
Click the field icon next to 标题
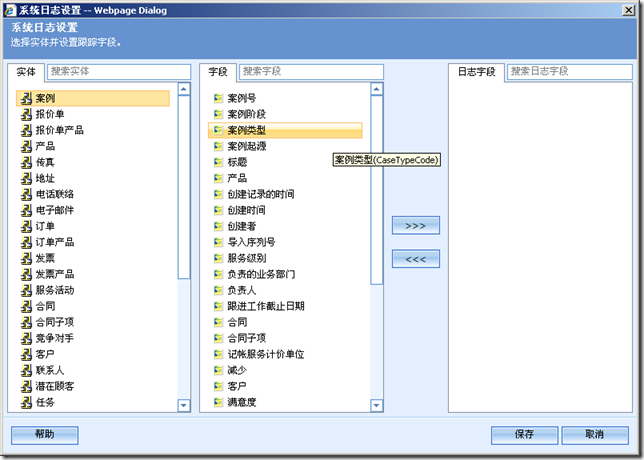(x=218, y=162)
